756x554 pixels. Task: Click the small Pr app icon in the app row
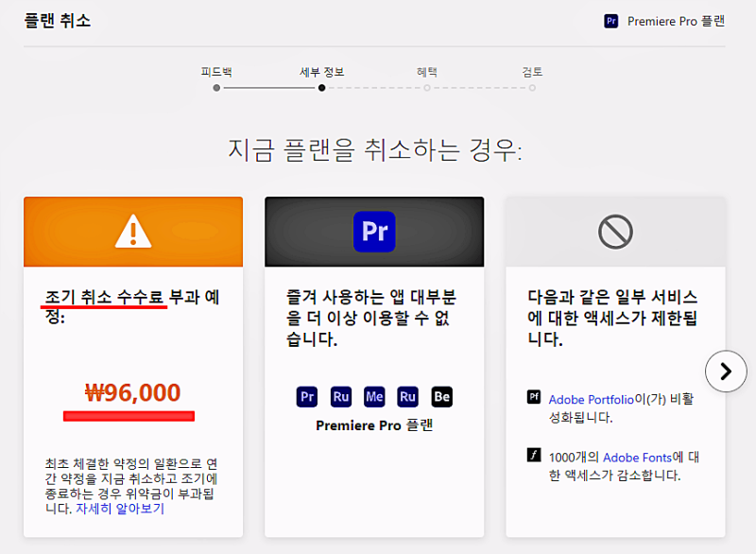[x=306, y=397]
